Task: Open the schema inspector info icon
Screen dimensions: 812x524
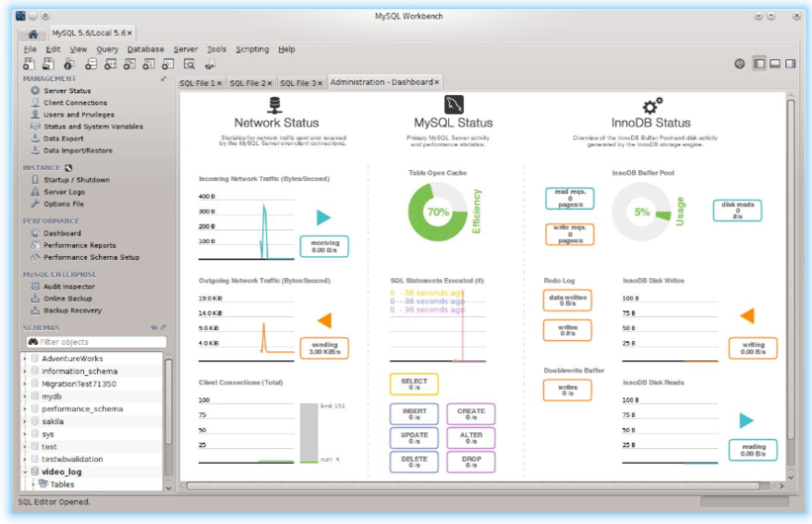Action: [x=69, y=64]
